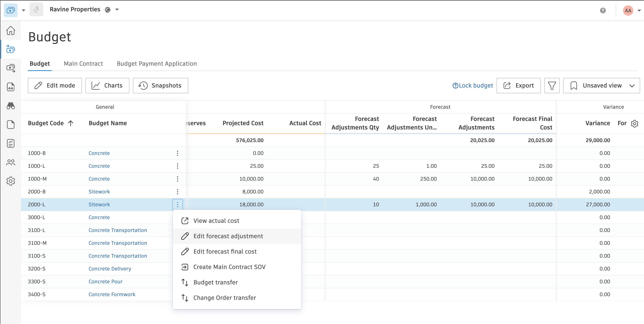
Task: Open Concrete Formwork budget link
Action: [112, 294]
